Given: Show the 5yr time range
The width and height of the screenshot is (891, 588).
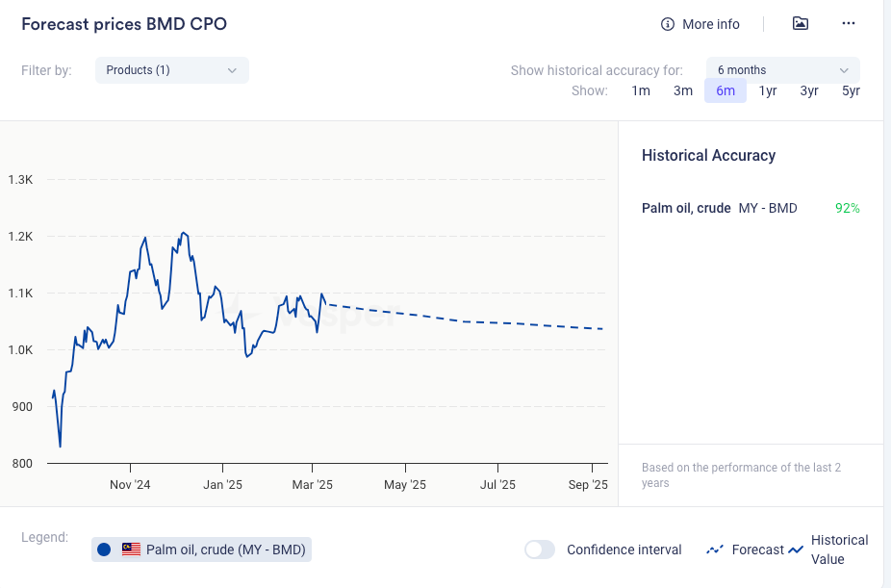Looking at the screenshot, I should [851, 90].
